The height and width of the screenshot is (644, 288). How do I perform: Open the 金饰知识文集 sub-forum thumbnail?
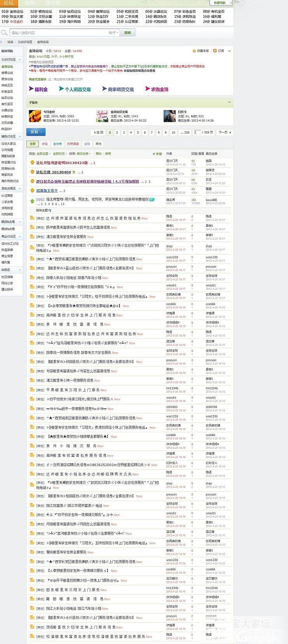click(102, 116)
